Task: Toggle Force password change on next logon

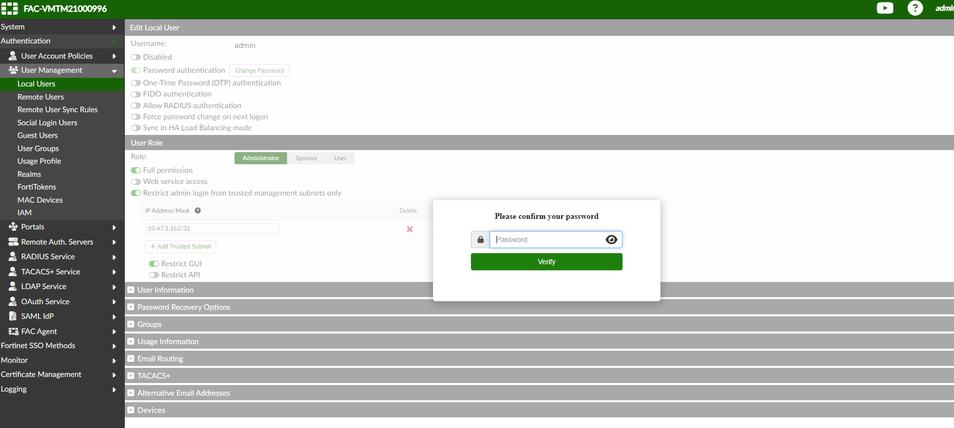Action: (x=136, y=117)
